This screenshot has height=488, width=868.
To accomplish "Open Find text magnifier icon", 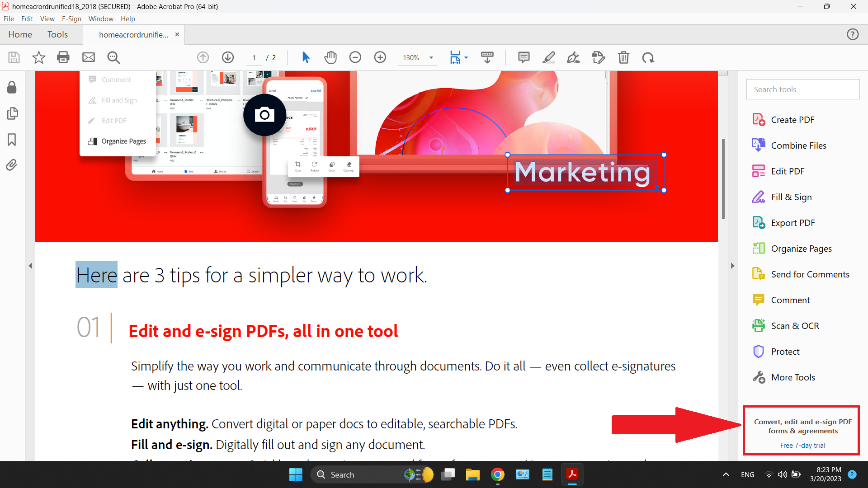I will (x=113, y=57).
